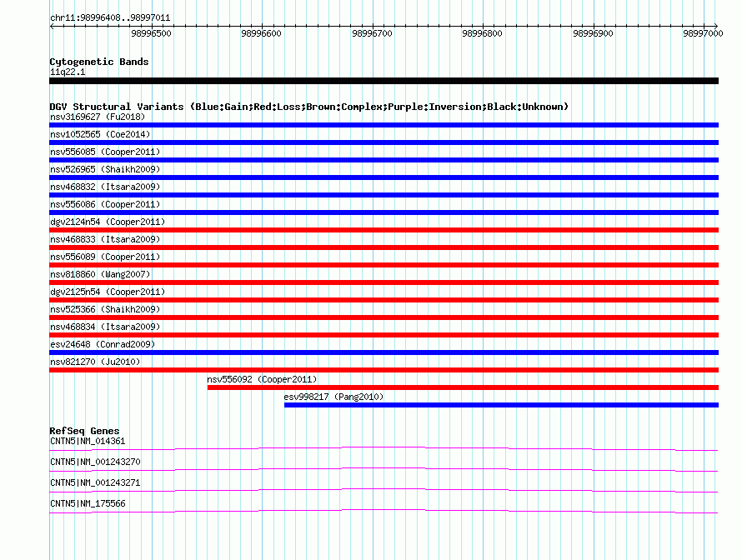Screen dimensions: 742x560
Task: Click the DGV Structural Variants track title
Action: click(309, 107)
